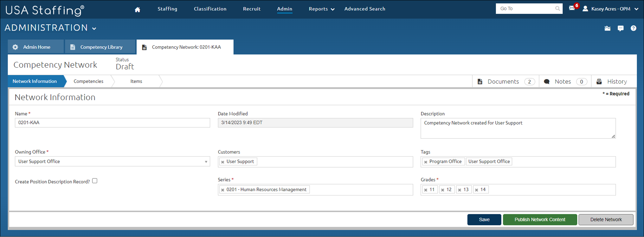
Task: Select the Network Information step
Action: click(36, 81)
